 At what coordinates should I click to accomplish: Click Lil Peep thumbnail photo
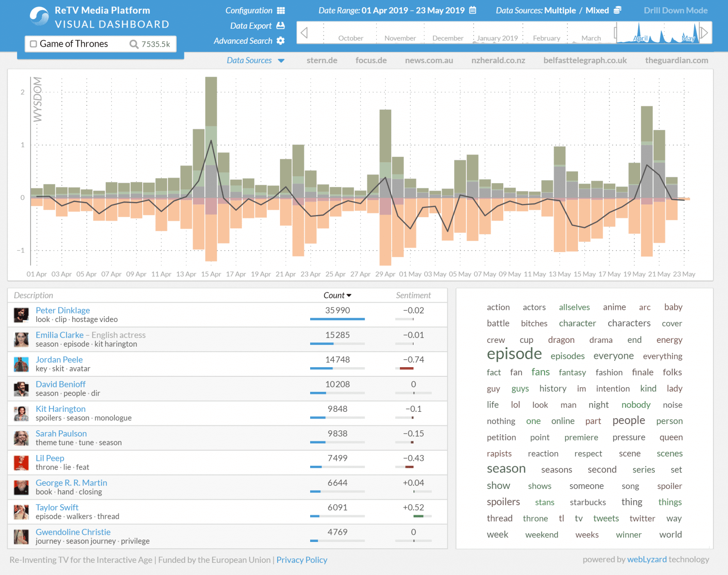coord(21,463)
